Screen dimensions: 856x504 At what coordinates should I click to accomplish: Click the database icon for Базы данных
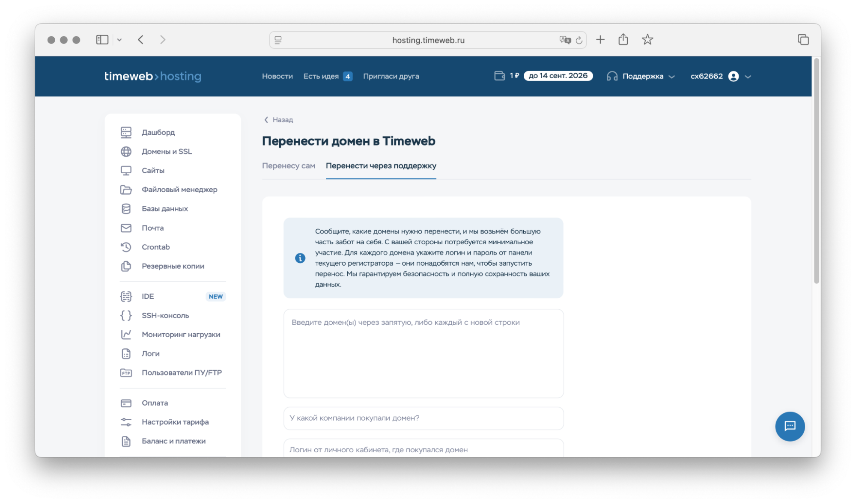126,209
